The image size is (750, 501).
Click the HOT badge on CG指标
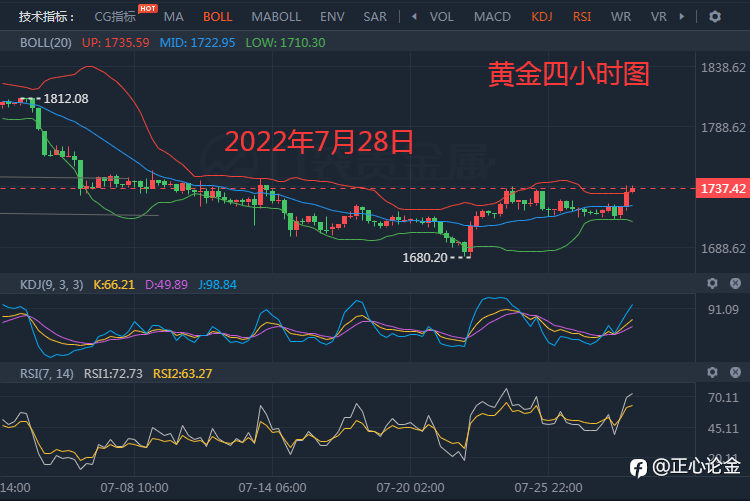click(x=147, y=8)
